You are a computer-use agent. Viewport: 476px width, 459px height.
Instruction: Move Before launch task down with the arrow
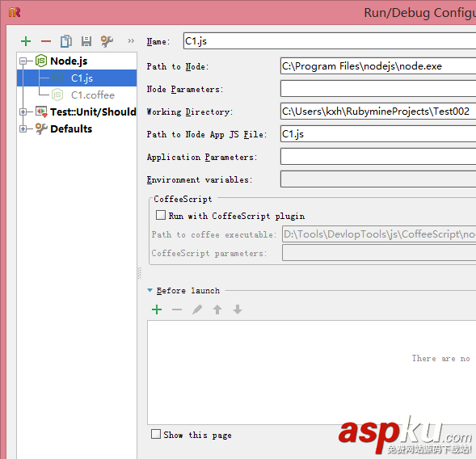click(x=238, y=310)
